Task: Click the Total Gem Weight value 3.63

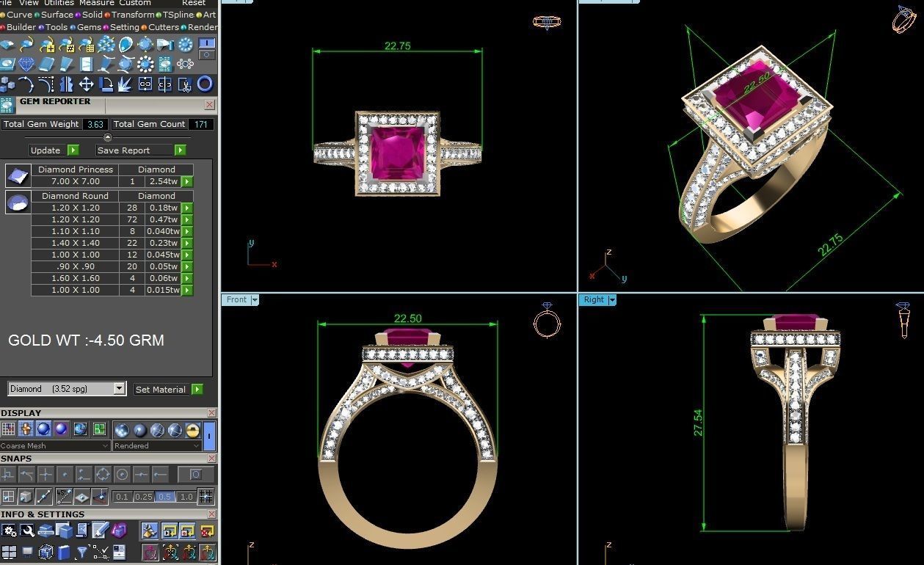Action: [95, 124]
